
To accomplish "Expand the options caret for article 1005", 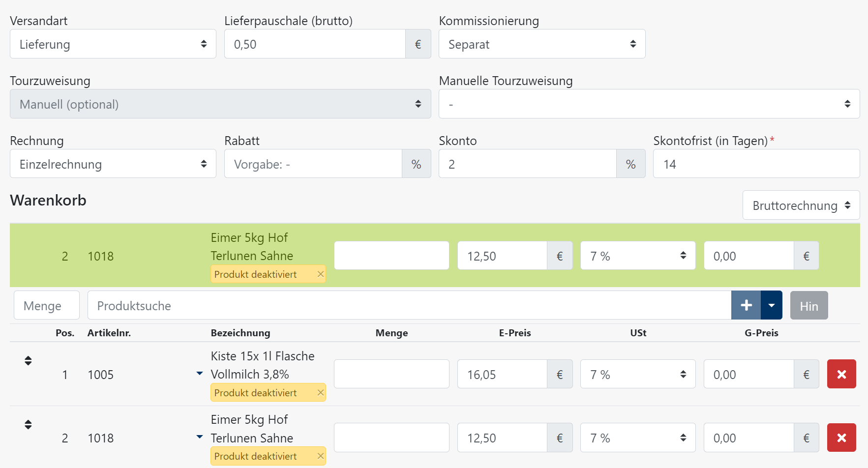I will click(199, 374).
